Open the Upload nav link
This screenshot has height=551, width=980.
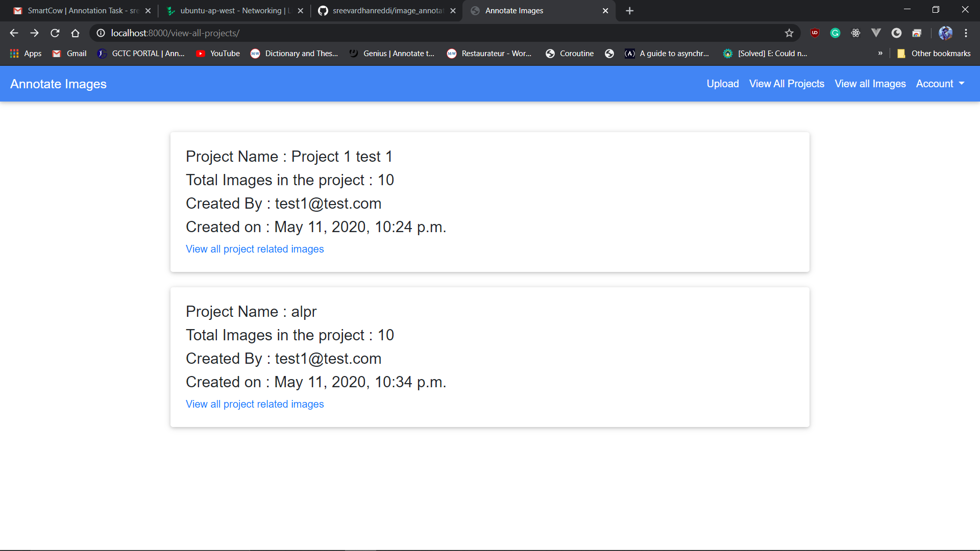[x=722, y=84]
